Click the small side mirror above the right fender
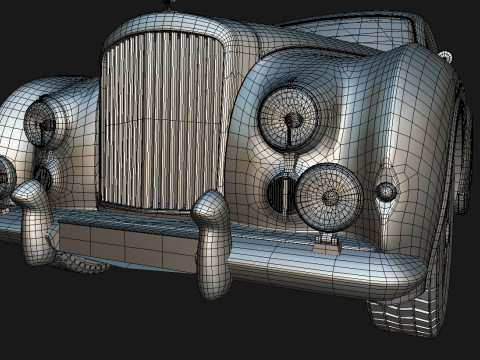 (x=446, y=56)
